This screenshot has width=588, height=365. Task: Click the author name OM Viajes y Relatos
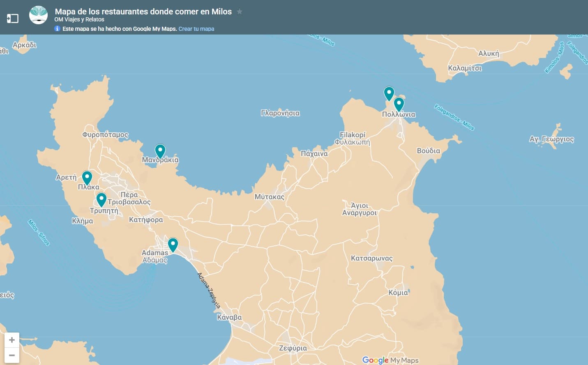[79, 19]
